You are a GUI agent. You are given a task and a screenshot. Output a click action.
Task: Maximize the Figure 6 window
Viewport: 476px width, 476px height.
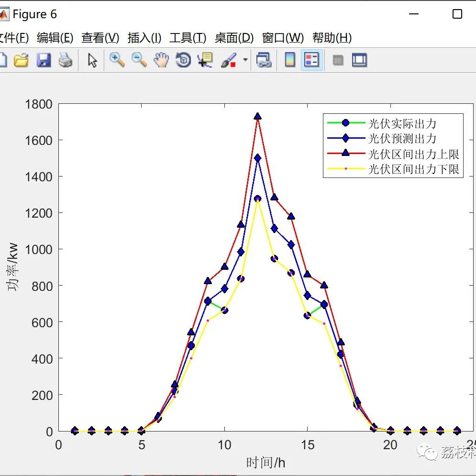[457, 14]
